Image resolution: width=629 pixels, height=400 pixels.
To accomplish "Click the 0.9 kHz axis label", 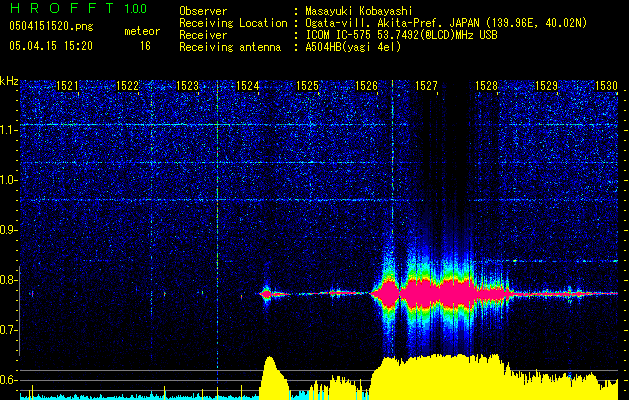I will click(8, 230).
